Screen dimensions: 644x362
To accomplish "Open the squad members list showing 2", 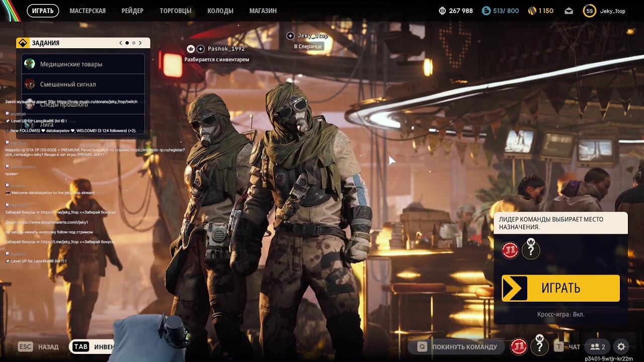I will tap(598, 347).
